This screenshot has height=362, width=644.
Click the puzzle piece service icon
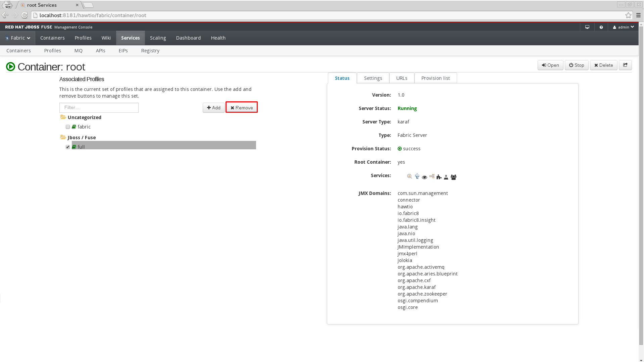439,177
